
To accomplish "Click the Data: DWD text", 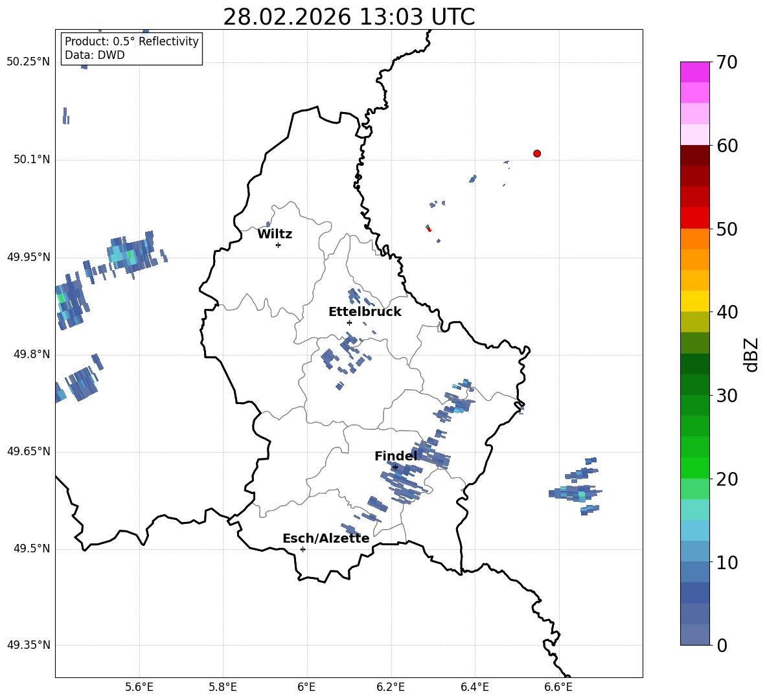I will tap(95, 55).
